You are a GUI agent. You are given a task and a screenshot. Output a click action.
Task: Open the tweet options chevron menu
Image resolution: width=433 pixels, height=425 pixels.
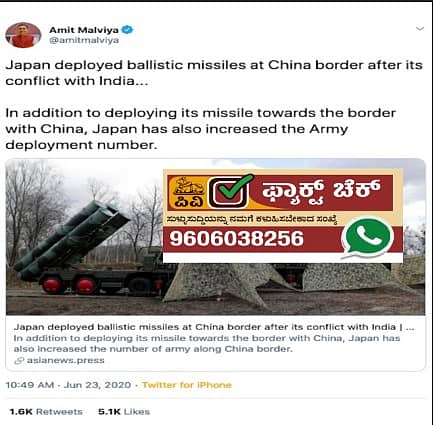420,29
